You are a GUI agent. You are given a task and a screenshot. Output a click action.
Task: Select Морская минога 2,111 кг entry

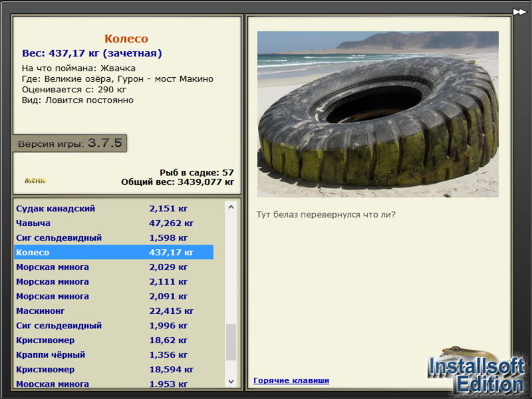pos(114,281)
